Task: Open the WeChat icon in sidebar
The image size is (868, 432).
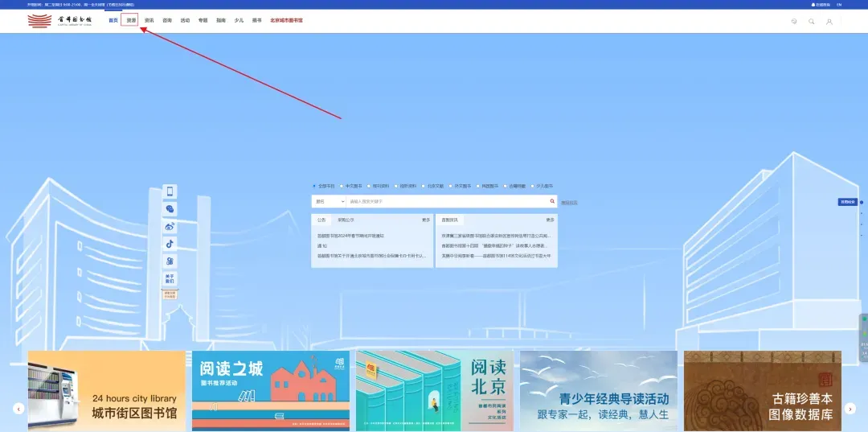Action: [x=170, y=209]
